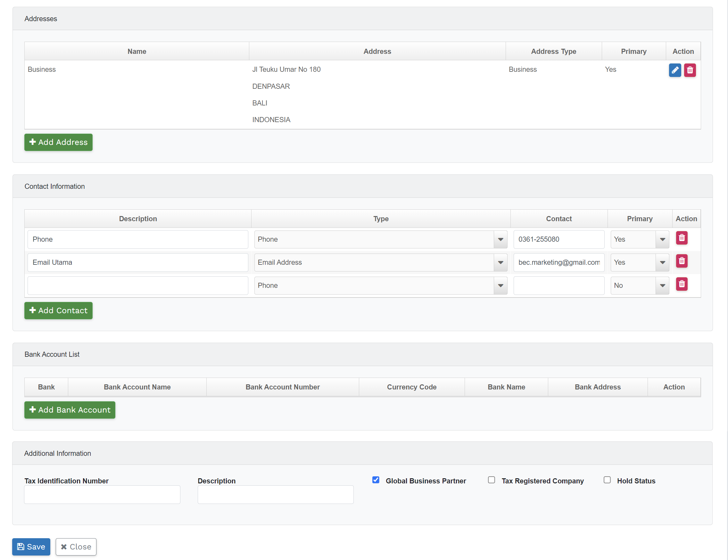728x560 pixels.
Task: Click the Additional Information Description field
Action: click(x=275, y=494)
